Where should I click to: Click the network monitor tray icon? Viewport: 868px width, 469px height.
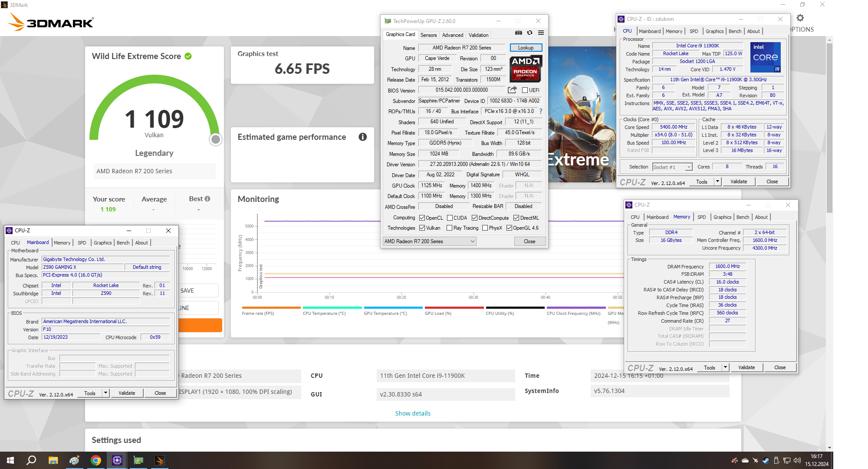787,460
